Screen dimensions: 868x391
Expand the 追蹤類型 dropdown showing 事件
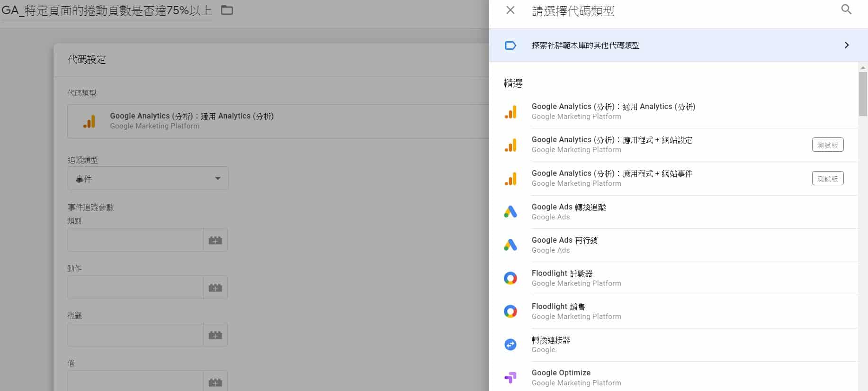[148, 179]
